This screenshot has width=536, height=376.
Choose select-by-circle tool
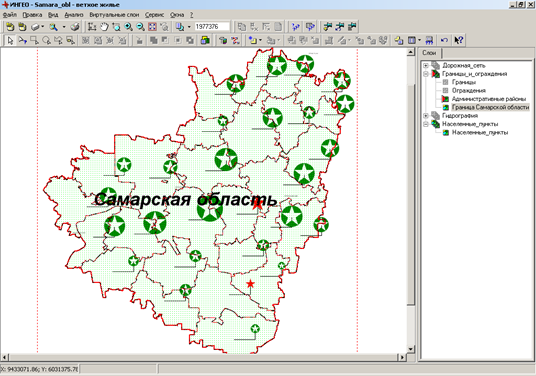(x=46, y=40)
